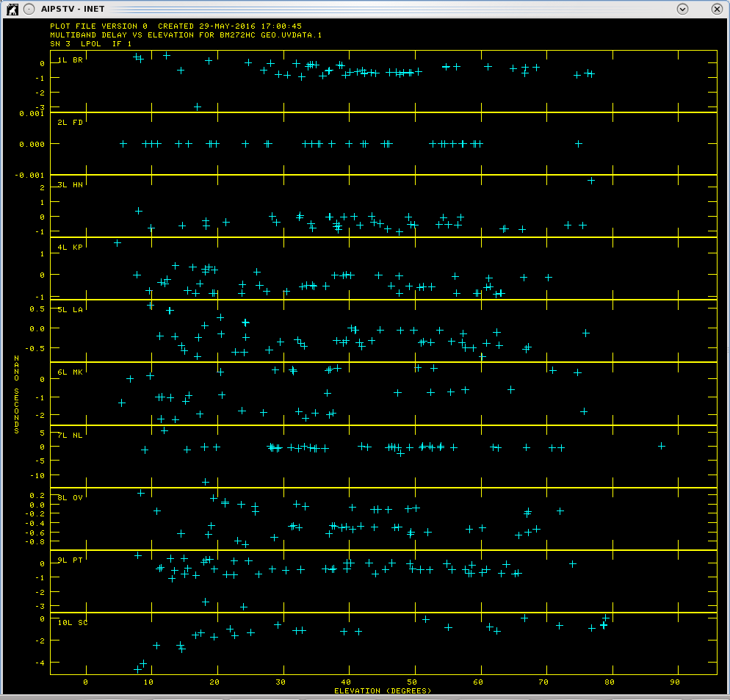Screen dimensions: 730x700
Task: Select the 9L PT panel label
Action: (71, 560)
